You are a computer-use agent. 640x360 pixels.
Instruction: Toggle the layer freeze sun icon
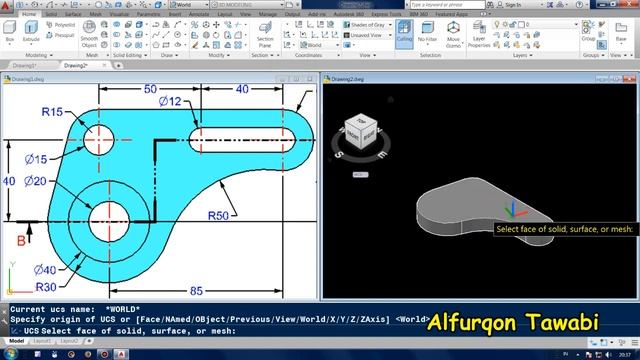tap(505, 24)
